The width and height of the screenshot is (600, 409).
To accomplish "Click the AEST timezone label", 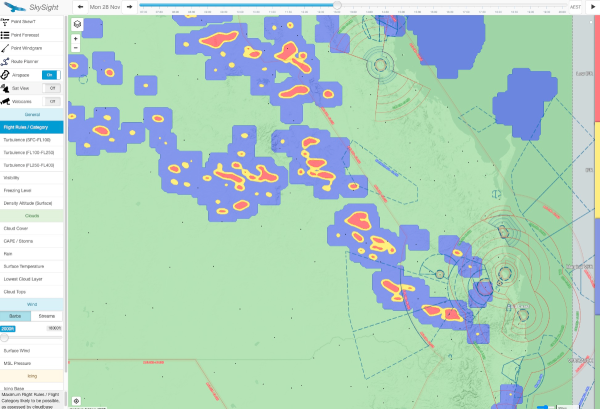I will pos(575,6).
